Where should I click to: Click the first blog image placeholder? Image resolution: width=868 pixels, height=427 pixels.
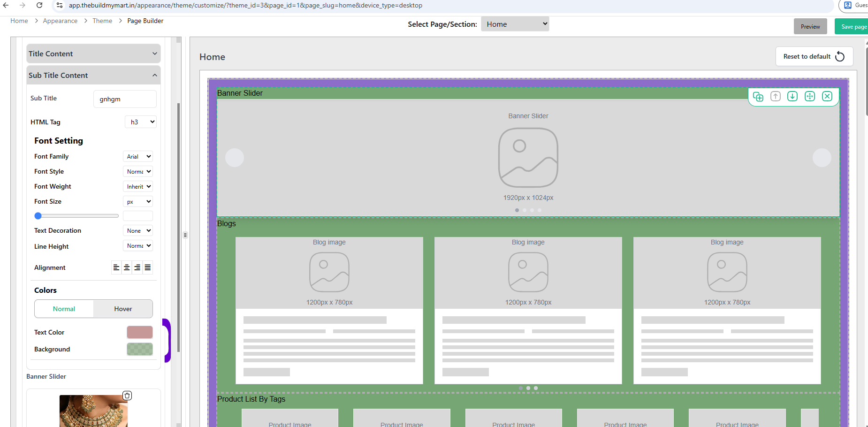click(x=329, y=272)
